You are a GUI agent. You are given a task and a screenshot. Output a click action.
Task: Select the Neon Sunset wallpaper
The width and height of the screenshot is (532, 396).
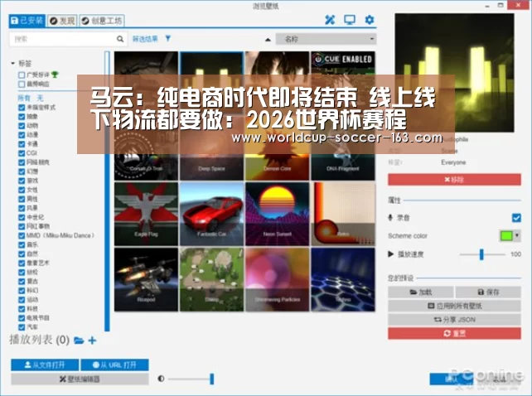[278, 214]
